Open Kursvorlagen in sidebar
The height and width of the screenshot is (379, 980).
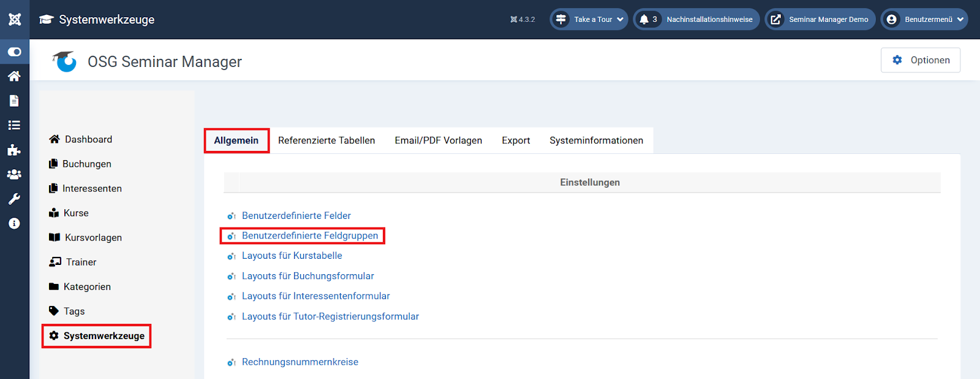[93, 237]
